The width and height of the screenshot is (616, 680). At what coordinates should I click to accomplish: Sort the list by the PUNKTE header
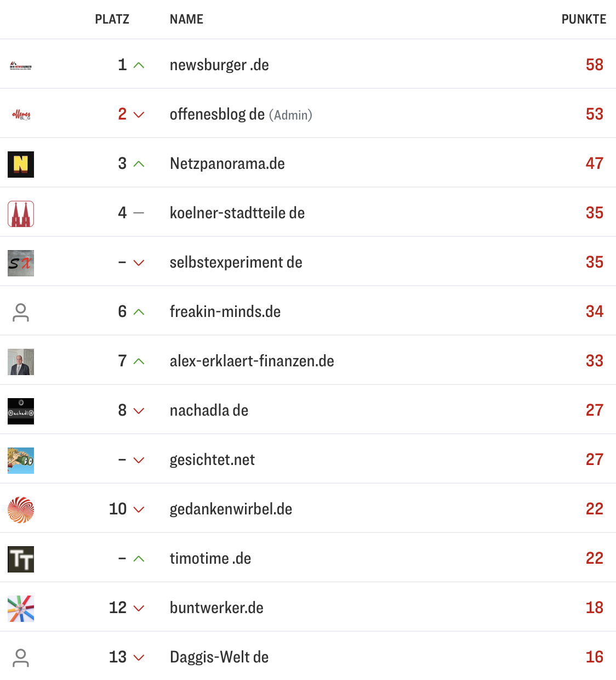[x=583, y=19]
